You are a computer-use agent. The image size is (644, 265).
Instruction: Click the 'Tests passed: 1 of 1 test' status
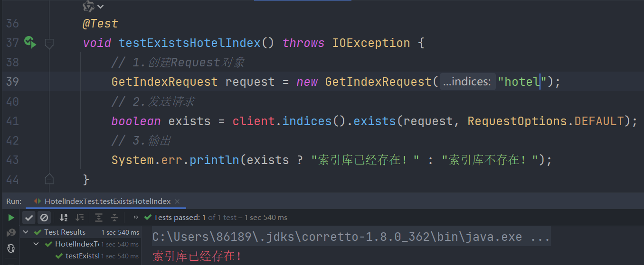pos(215,217)
